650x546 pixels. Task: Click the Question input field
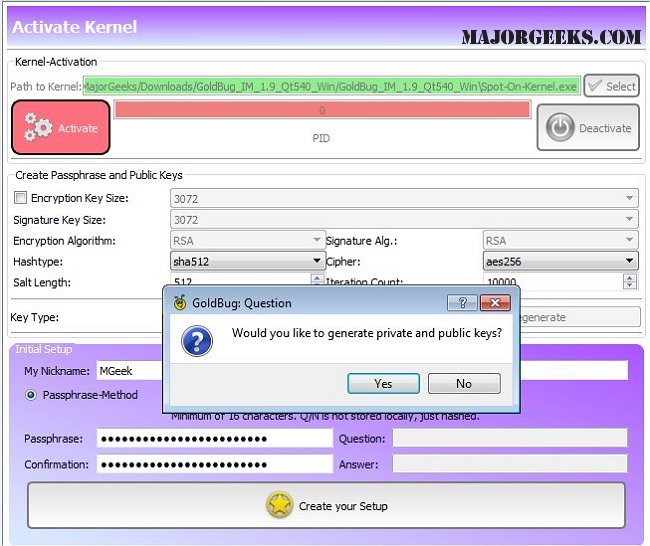point(510,438)
